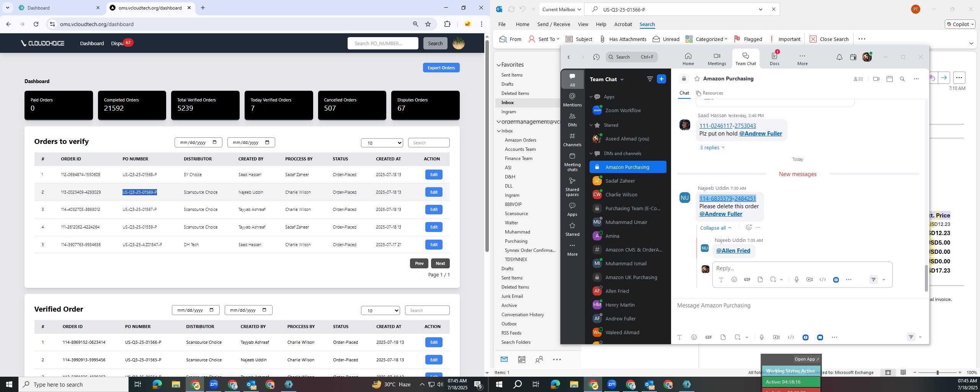Open Mentions in the Zoom sidebar
This screenshot has width=980, height=392.
click(572, 100)
